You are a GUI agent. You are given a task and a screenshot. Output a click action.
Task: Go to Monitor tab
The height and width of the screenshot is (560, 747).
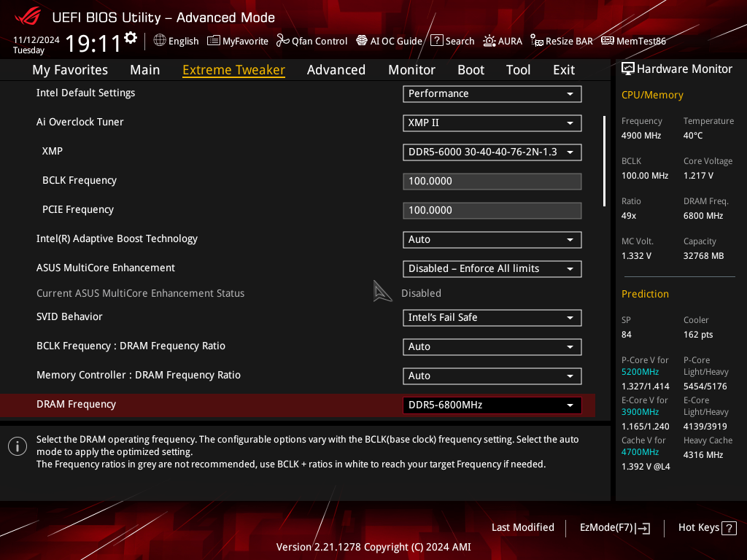411,70
